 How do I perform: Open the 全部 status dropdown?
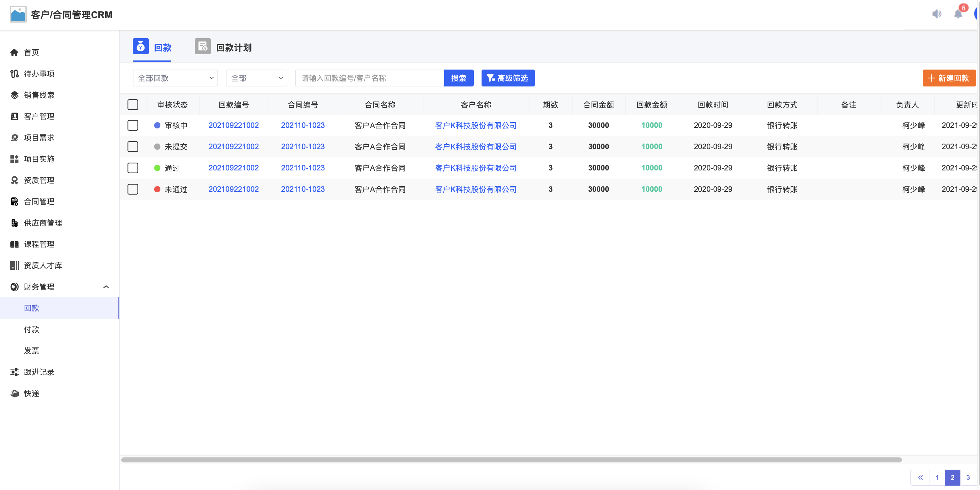pos(256,78)
